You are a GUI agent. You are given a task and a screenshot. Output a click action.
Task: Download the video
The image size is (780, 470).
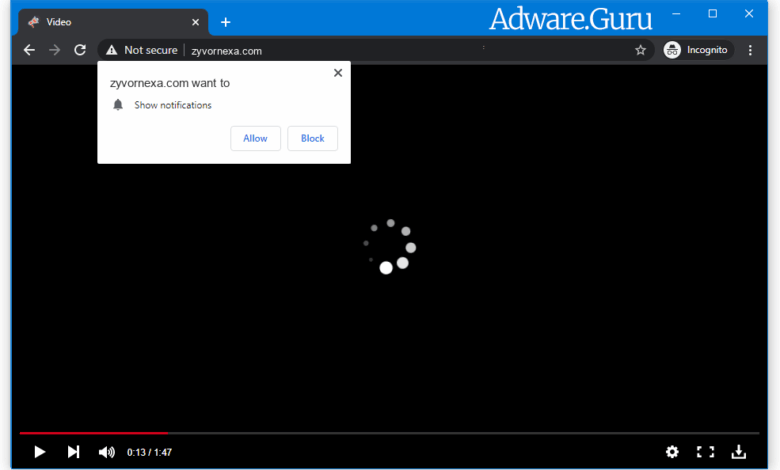[739, 452]
